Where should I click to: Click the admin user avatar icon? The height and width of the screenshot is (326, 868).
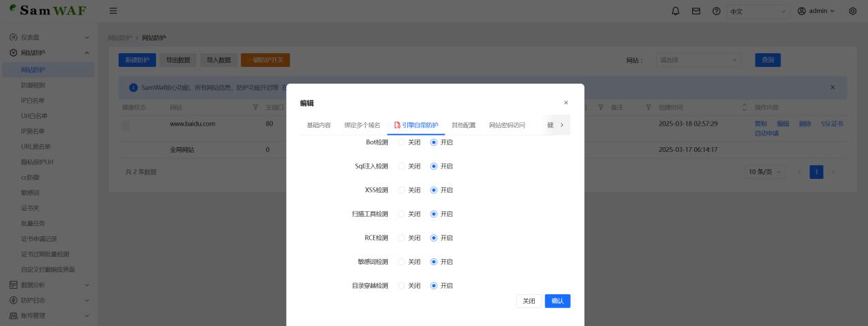(x=801, y=11)
